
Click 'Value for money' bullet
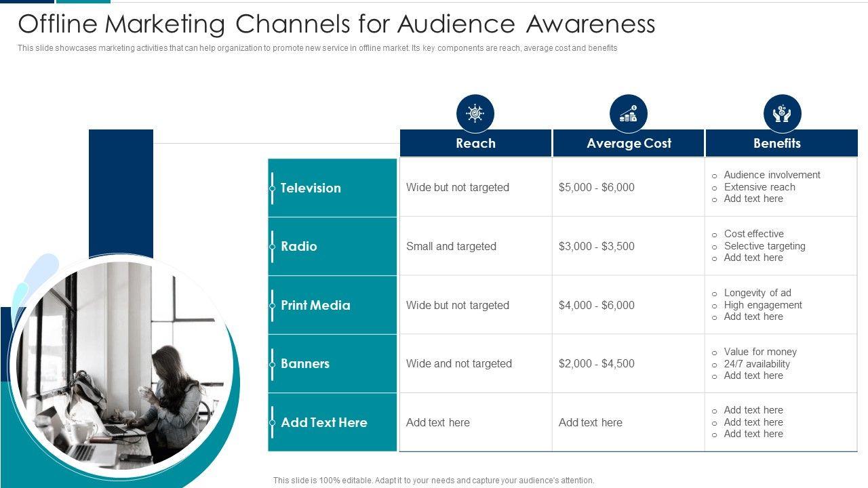(760, 352)
